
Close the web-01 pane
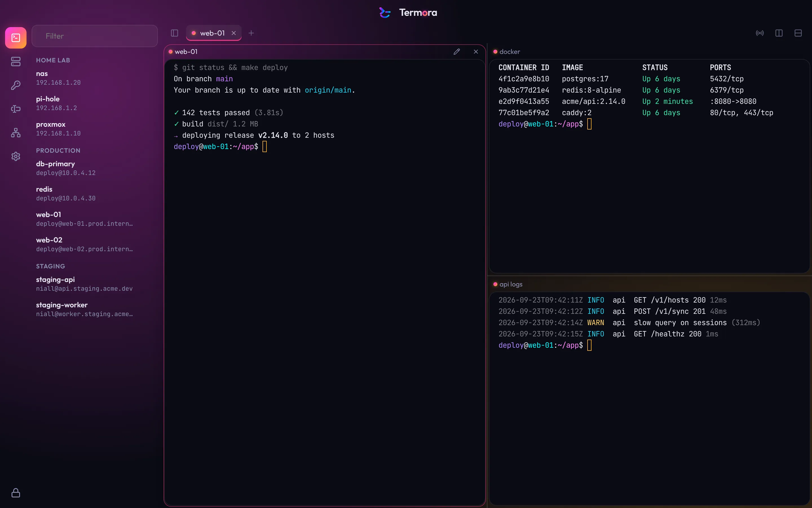click(476, 51)
